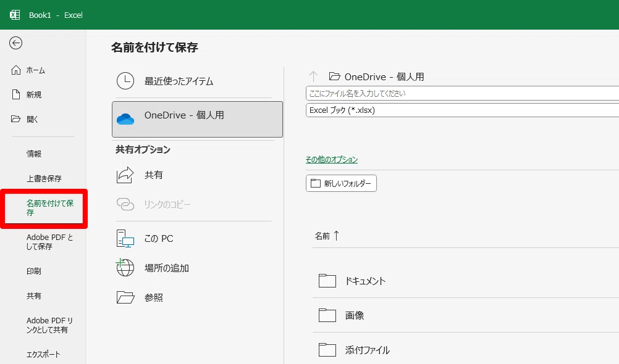Click the リンクのコピー link icon

click(x=125, y=204)
